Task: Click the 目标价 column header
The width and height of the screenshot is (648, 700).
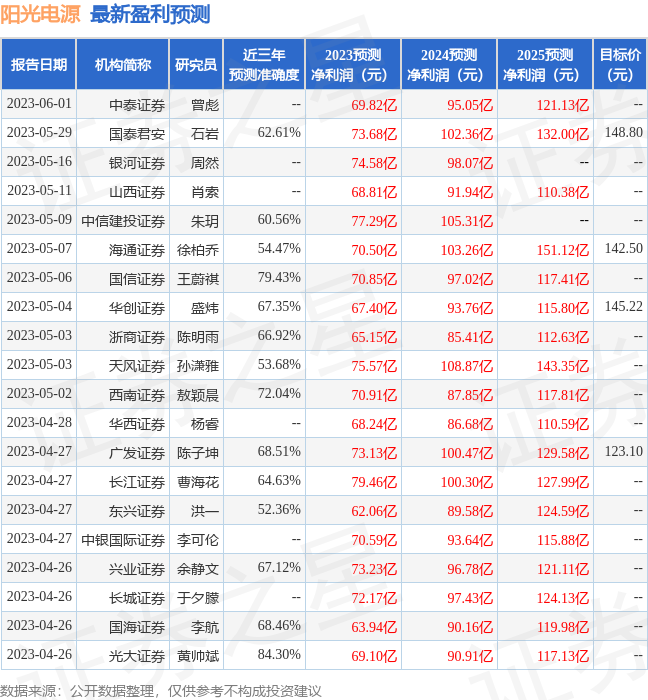Action: coord(620,64)
